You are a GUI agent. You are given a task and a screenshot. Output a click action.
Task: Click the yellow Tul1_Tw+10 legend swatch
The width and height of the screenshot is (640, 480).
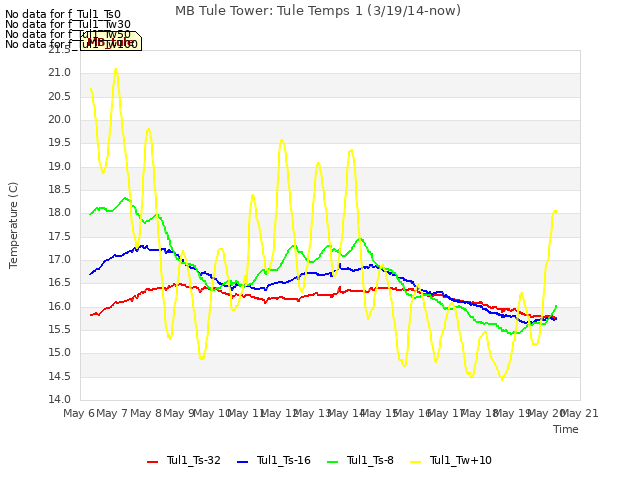click(x=416, y=462)
